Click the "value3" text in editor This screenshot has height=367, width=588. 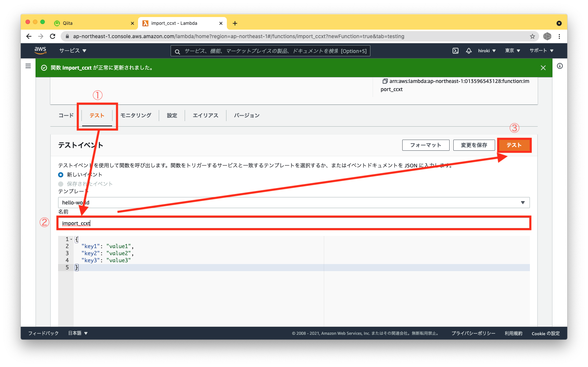(x=118, y=260)
